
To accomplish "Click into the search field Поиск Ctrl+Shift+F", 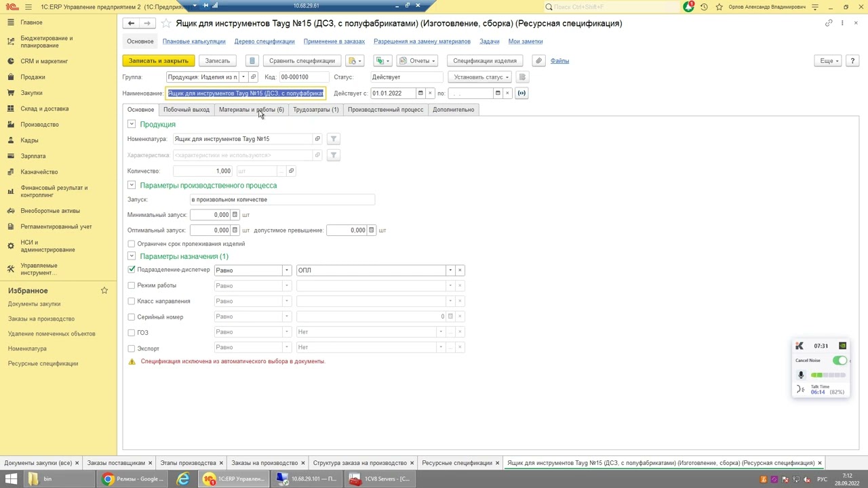I will (x=612, y=7).
